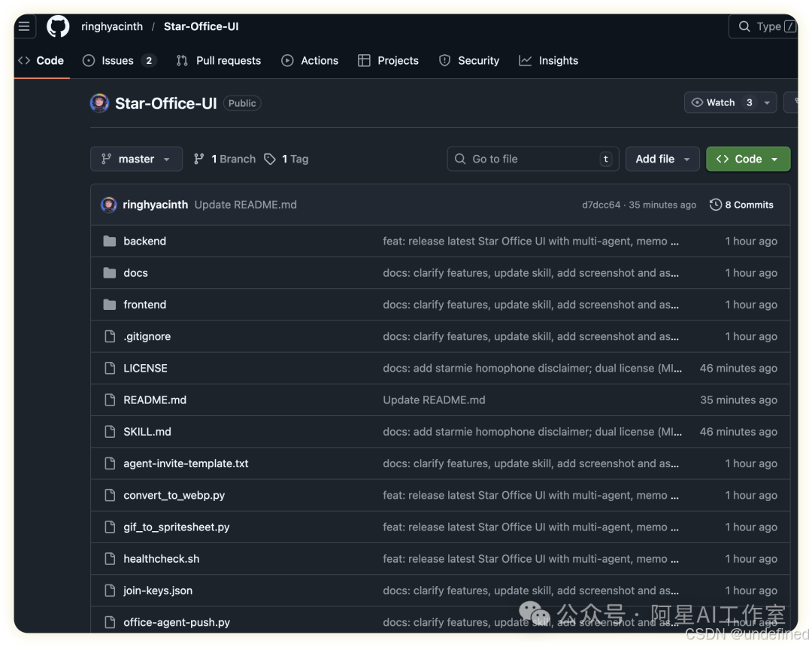Open the Issues tab
The image size is (812, 647).
click(x=119, y=61)
